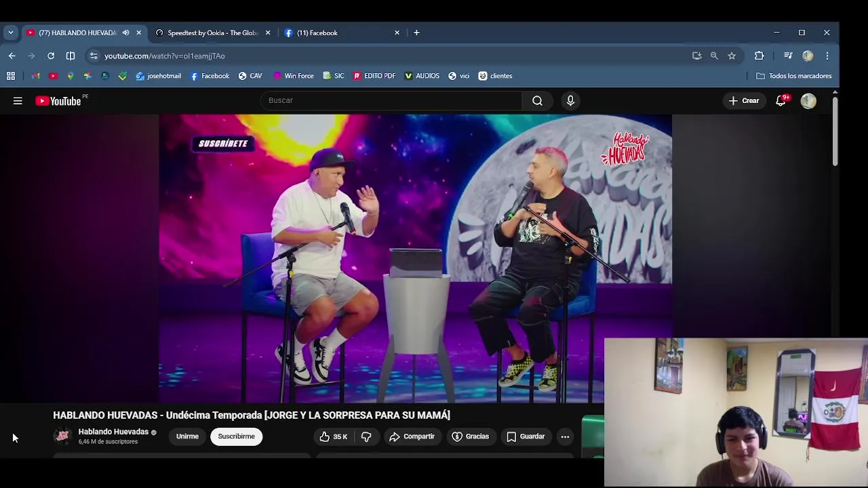Click the search magnifier button

(x=537, y=101)
